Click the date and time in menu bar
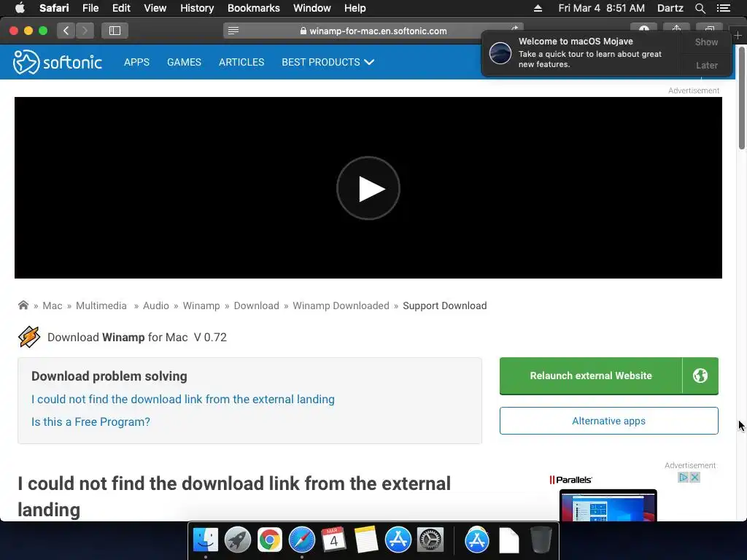 point(601,8)
